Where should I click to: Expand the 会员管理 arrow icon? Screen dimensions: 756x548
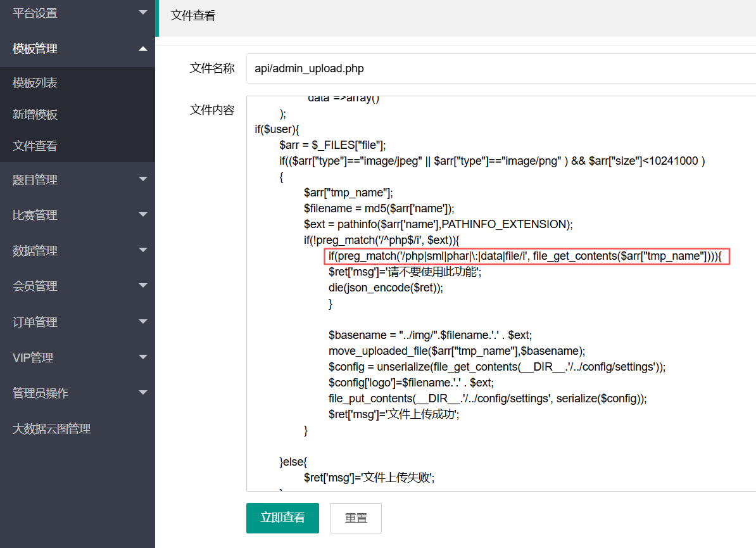pyautogui.click(x=142, y=286)
